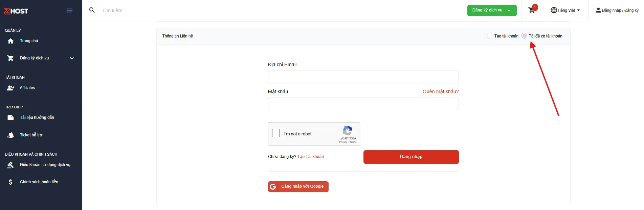
Task: Click the Affiliates people icon
Action: pos(11,88)
